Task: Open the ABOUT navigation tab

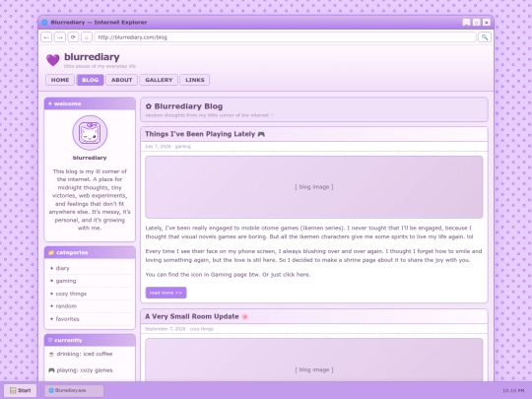Action: pyautogui.click(x=122, y=80)
